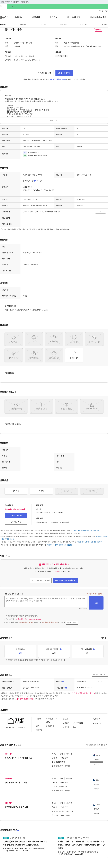Image resolution: width=108 pixels, height=868 pixels.
Task: Open 지도 보기 dropdown in 근무 예정지 row
Action: [101, 212]
